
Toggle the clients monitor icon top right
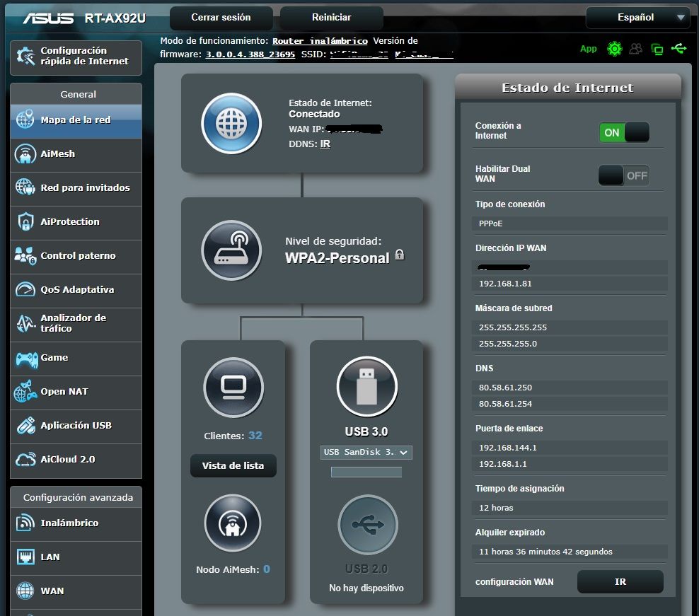[x=657, y=49]
